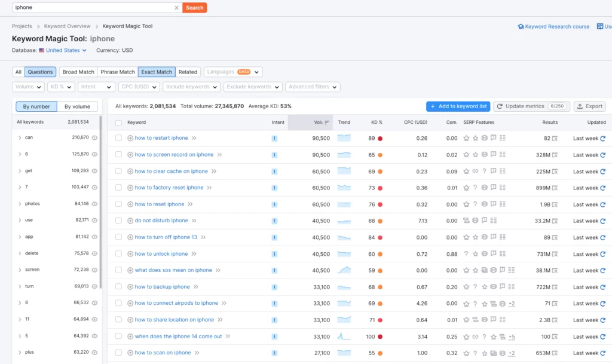612x364 pixels.
Task: Expand the 'app' keyword group
Action: tap(20, 237)
